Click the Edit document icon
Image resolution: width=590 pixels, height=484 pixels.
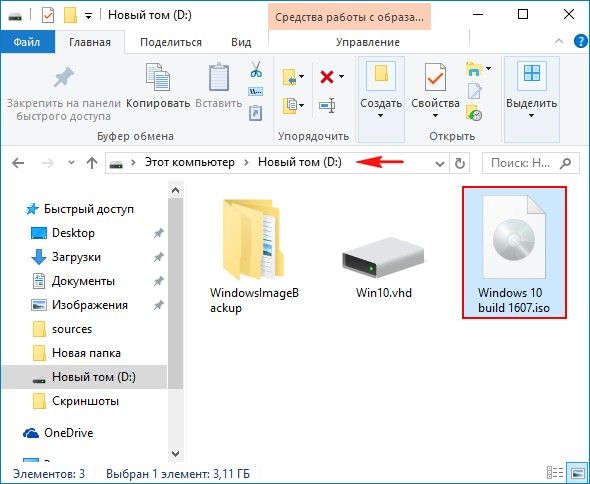tap(474, 91)
